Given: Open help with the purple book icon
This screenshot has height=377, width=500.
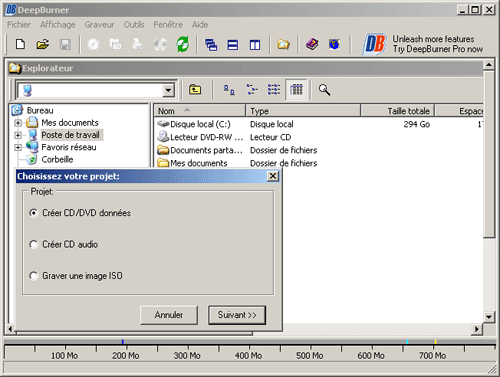Looking at the screenshot, I should coord(312,44).
